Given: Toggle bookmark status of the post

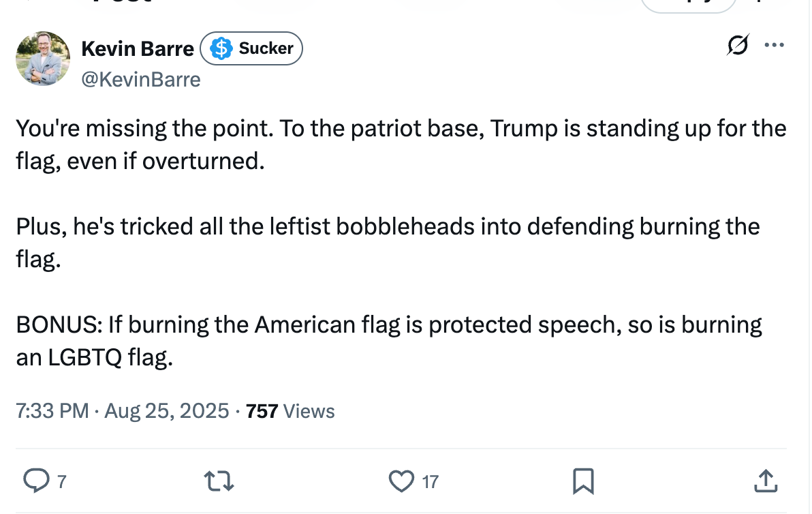Looking at the screenshot, I should coord(582,481).
